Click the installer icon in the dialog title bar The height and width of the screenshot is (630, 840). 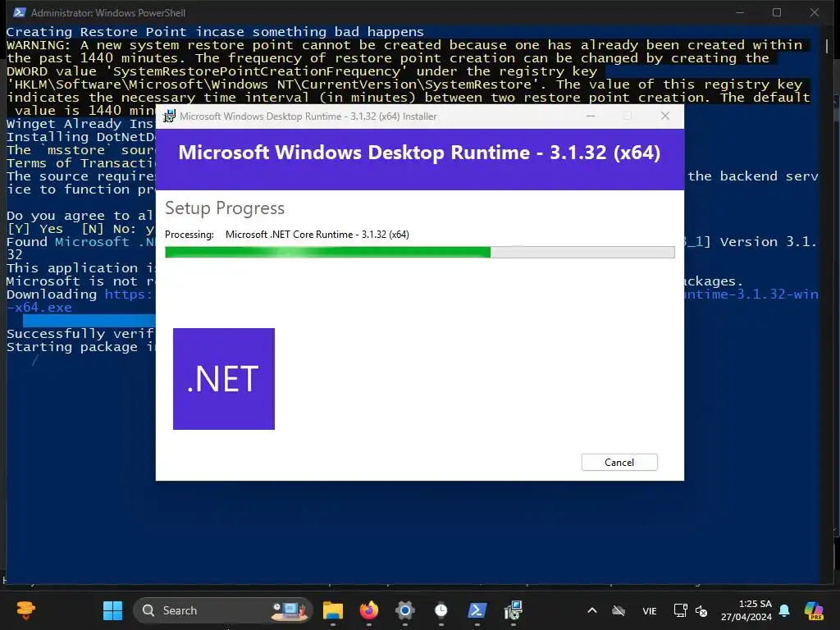coord(169,116)
